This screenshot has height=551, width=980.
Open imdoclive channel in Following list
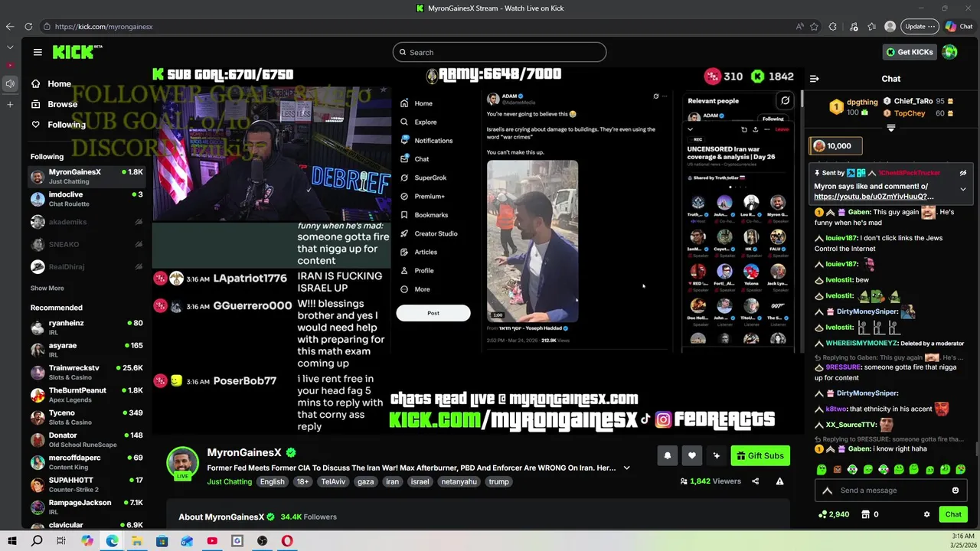tap(87, 199)
